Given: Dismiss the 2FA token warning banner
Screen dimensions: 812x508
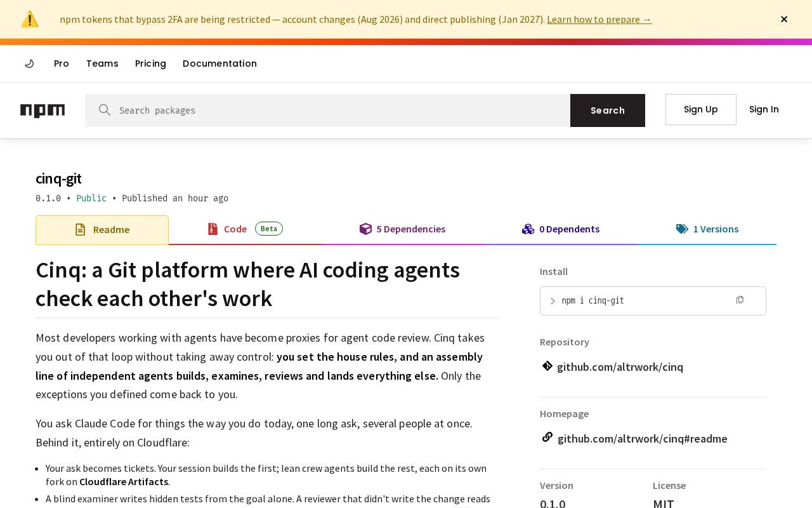Looking at the screenshot, I should (x=784, y=19).
